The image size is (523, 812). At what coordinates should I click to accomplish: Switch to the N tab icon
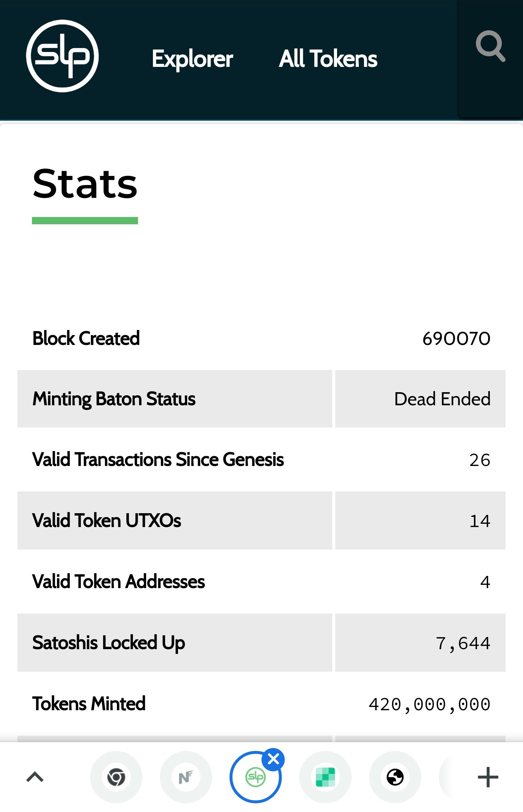(x=186, y=777)
